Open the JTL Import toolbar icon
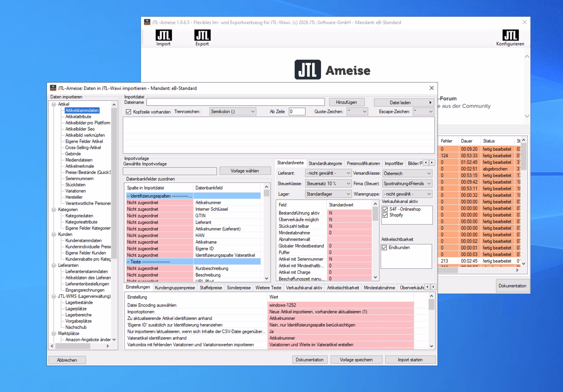The height and width of the screenshot is (392, 563). click(x=163, y=38)
